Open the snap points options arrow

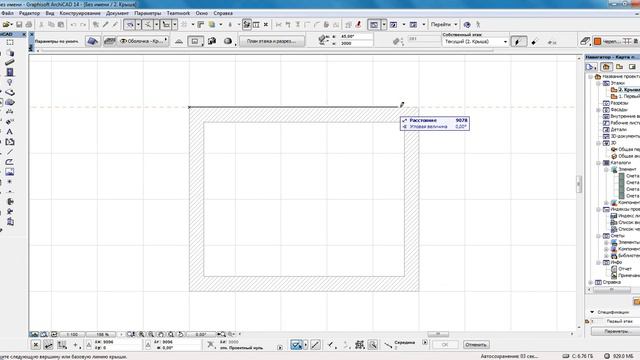[156, 25]
